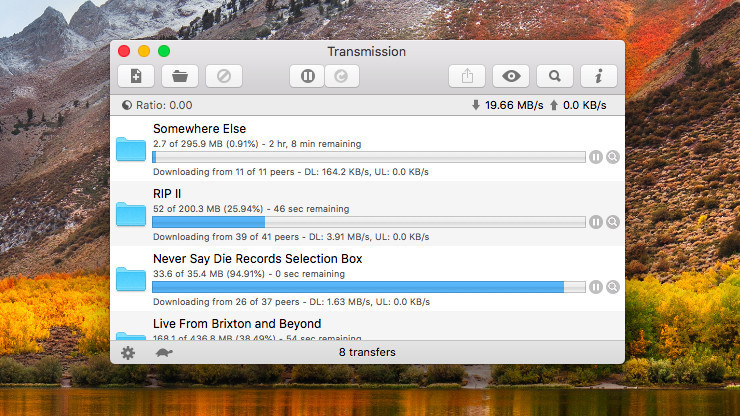Click Somewhere Else progress bar
The image size is (740, 416).
(369, 157)
